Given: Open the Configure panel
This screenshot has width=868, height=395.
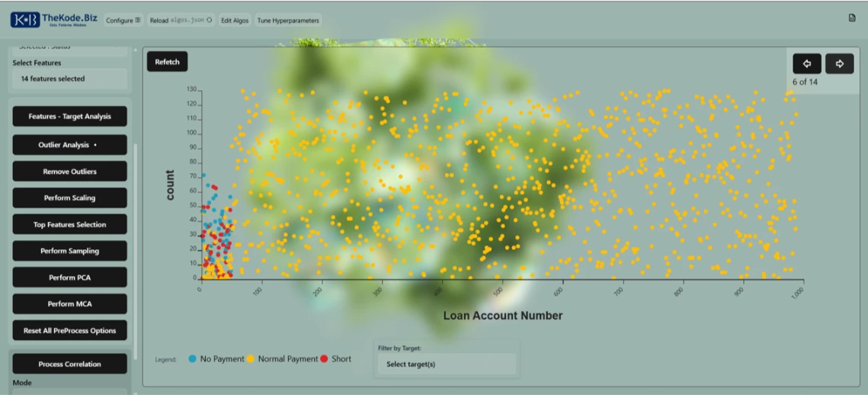Looking at the screenshot, I should [123, 21].
